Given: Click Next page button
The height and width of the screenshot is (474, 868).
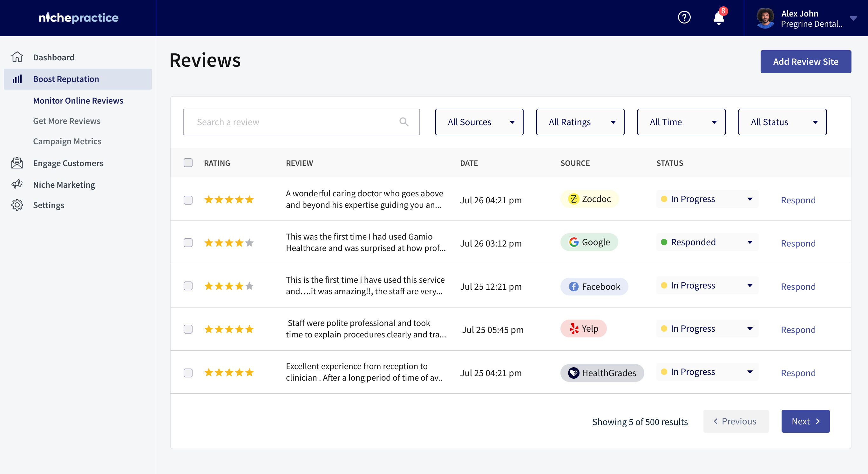Looking at the screenshot, I should (x=805, y=421).
